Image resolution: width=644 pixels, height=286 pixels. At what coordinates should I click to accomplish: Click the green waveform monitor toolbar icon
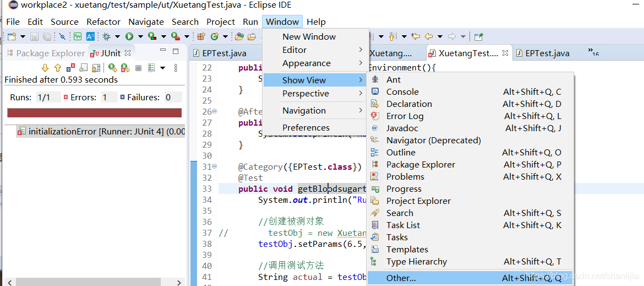[78, 36]
